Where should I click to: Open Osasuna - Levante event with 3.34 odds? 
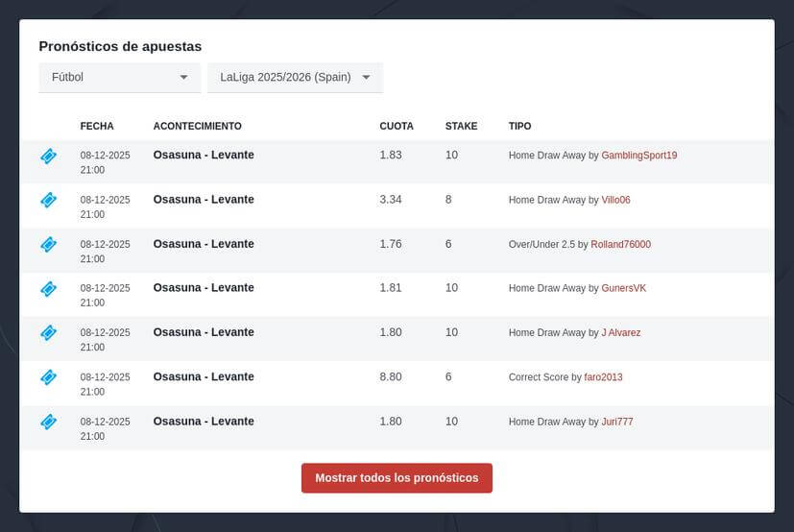coord(204,200)
